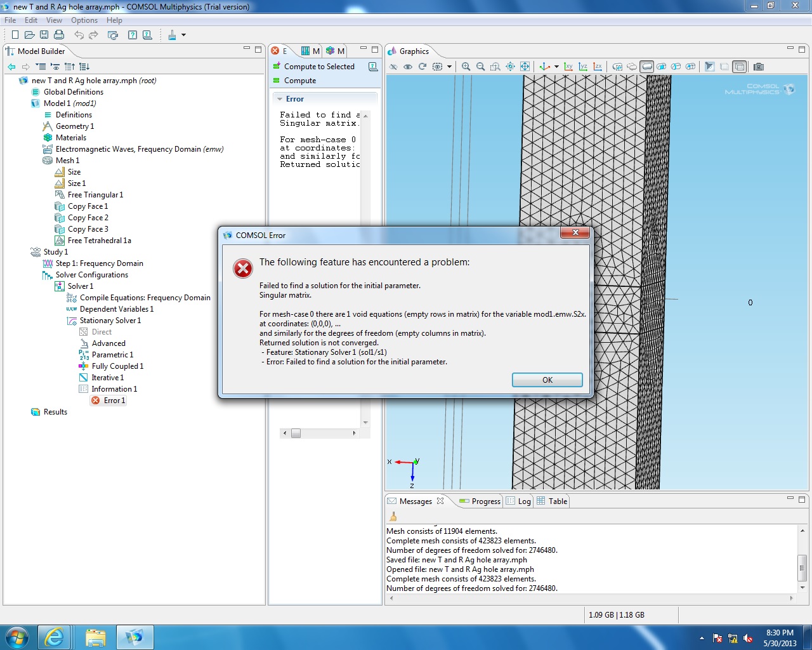Open Internet Explorer from taskbar
Viewport: 812px width, 650px height.
pyautogui.click(x=55, y=637)
